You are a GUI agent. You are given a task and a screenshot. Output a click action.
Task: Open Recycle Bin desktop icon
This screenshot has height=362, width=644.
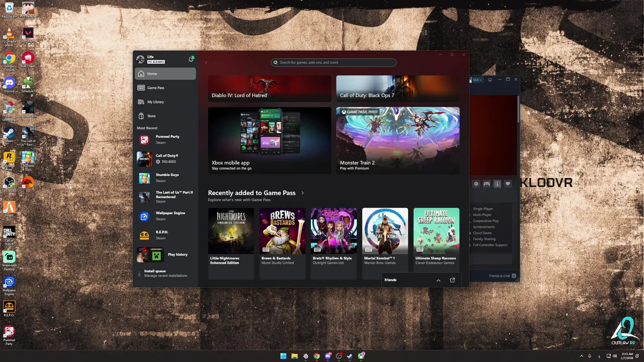click(x=9, y=10)
